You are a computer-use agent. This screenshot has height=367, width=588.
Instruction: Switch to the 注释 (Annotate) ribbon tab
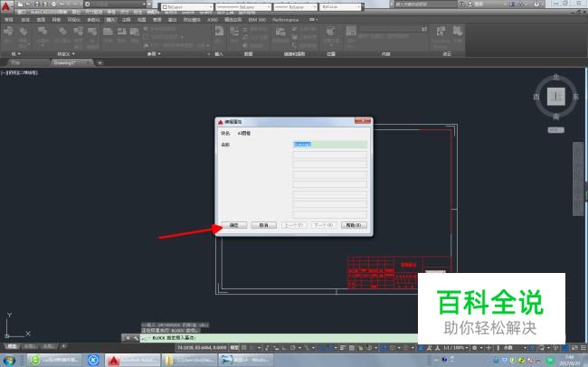tap(127, 20)
